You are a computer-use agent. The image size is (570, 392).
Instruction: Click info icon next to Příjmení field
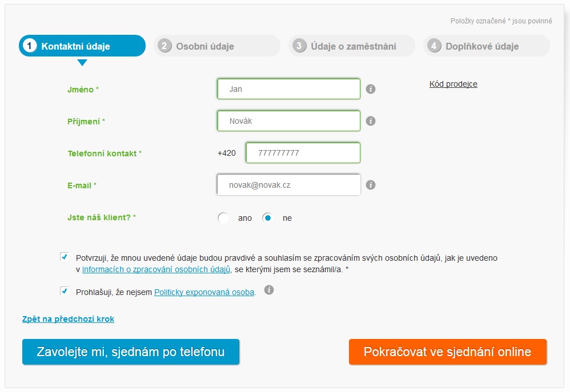click(x=371, y=121)
